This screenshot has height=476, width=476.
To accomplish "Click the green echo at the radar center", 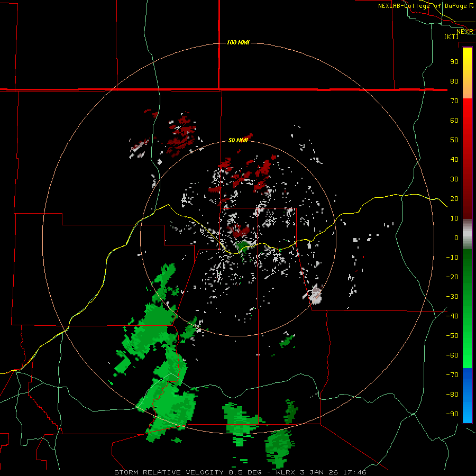I will (x=242, y=246).
